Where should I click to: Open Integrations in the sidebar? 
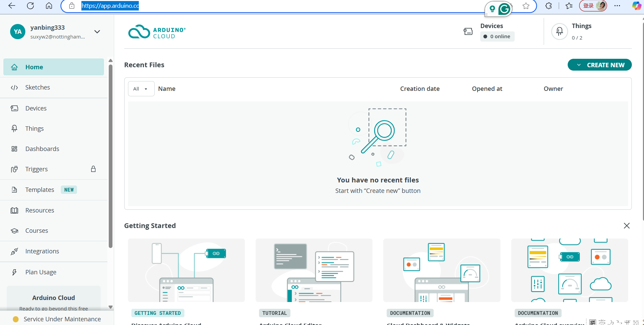(x=54, y=251)
